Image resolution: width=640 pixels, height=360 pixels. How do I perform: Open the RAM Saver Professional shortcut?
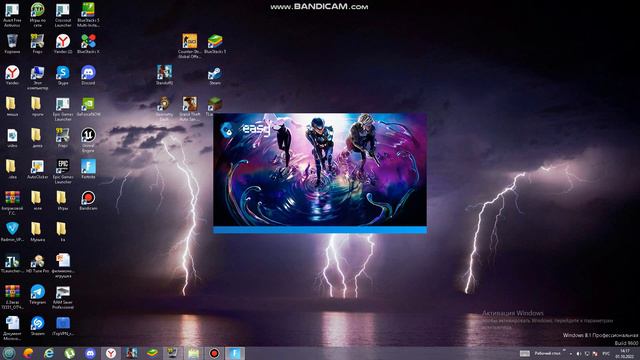click(63, 297)
